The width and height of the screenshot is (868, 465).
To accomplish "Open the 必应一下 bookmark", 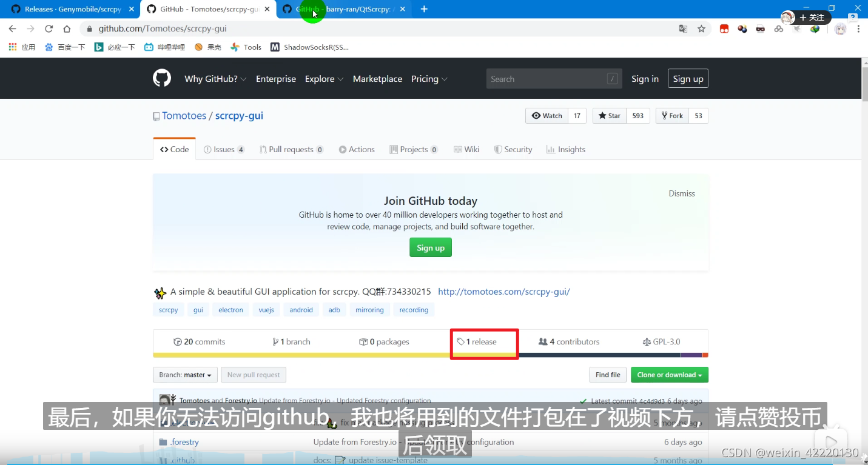I will 115,47.
